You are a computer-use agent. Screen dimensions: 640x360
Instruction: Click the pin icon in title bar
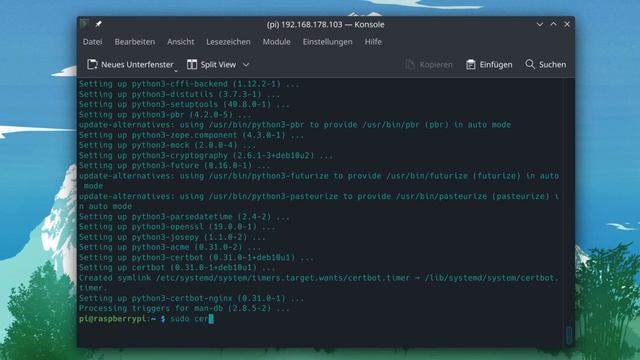pos(98,24)
